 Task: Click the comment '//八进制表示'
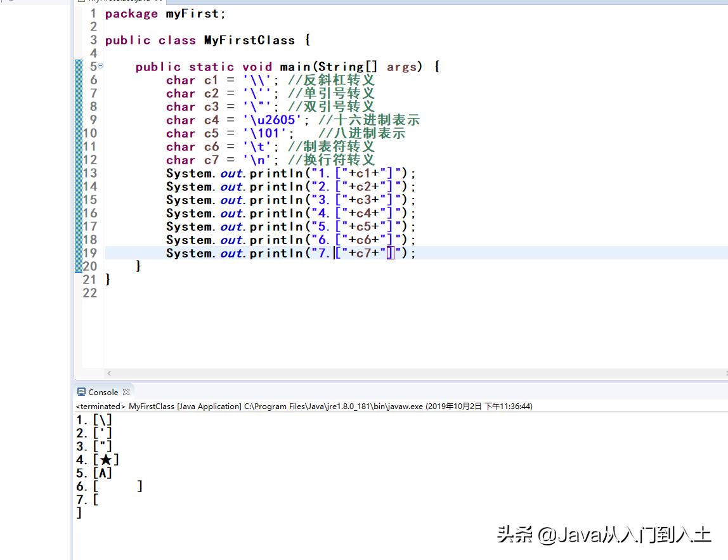pos(361,134)
